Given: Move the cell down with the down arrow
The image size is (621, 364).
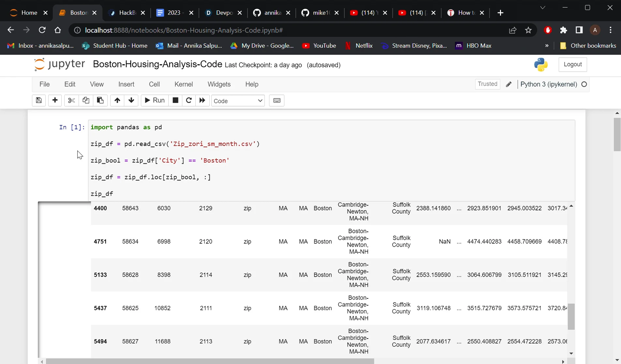Looking at the screenshot, I should tap(131, 100).
